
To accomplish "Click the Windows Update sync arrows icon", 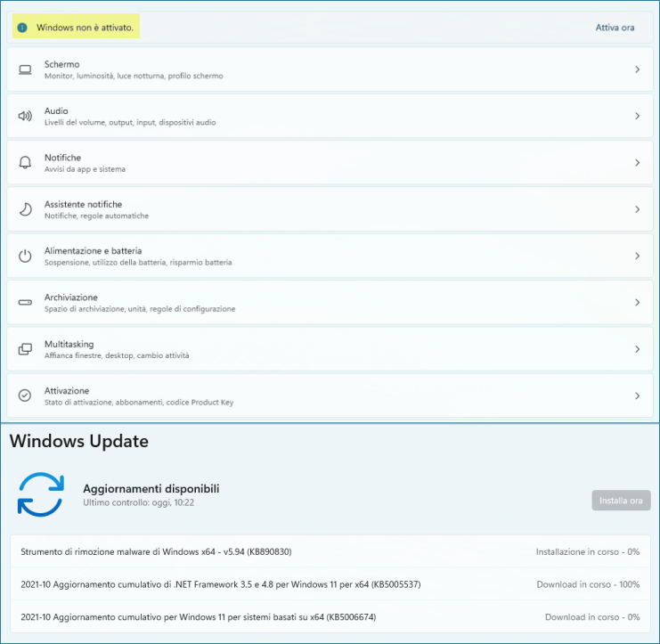I will pos(40,494).
